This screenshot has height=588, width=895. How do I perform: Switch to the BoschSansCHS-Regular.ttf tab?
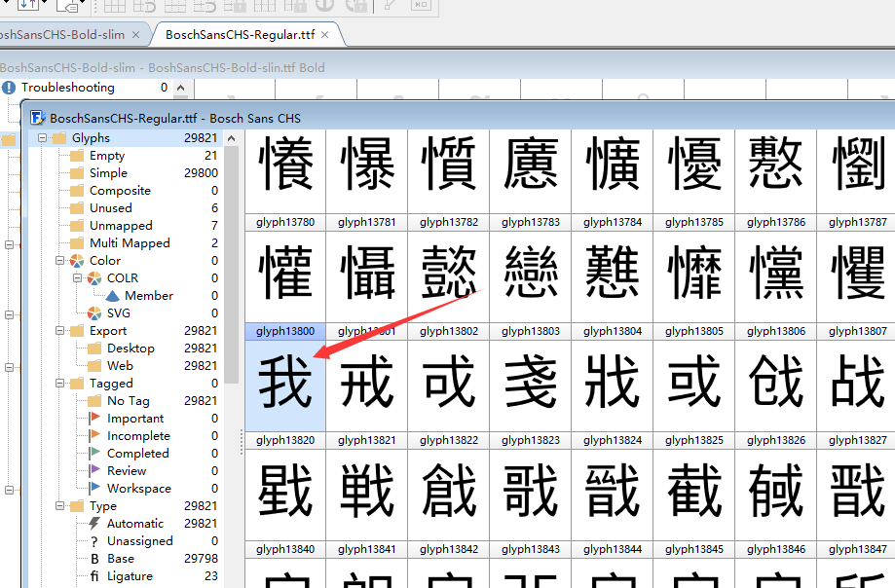240,35
